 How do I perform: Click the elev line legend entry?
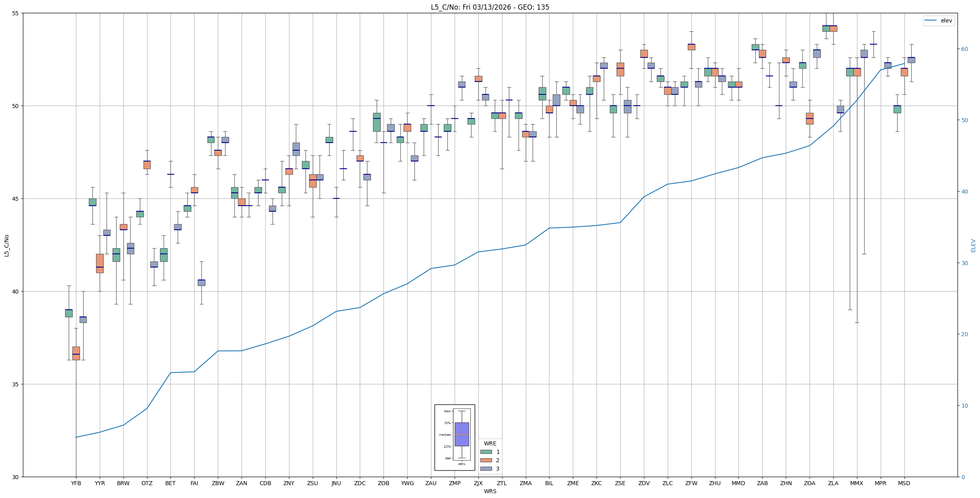click(938, 20)
